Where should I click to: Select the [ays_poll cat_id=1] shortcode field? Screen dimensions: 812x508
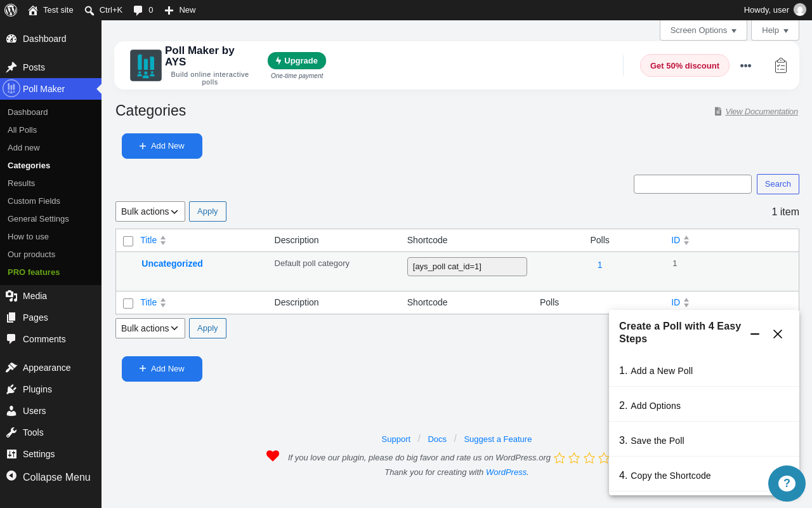(467, 267)
